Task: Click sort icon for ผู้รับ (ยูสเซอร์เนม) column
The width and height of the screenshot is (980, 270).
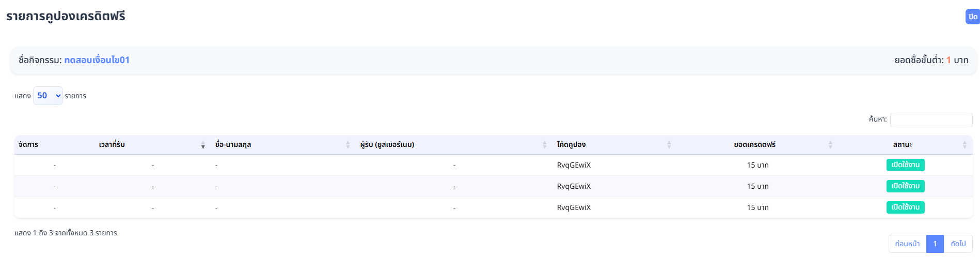Action: point(545,145)
